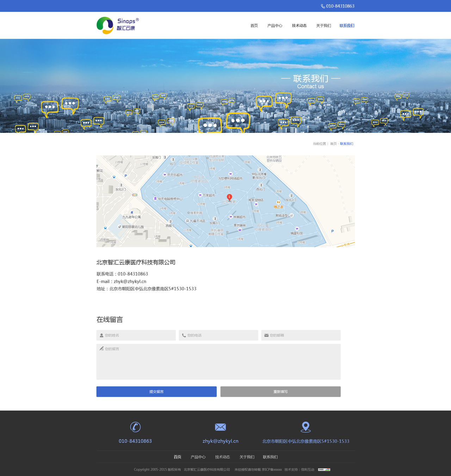Click the 首页 breadcrumb link
This screenshot has height=476, width=451.
point(333,144)
